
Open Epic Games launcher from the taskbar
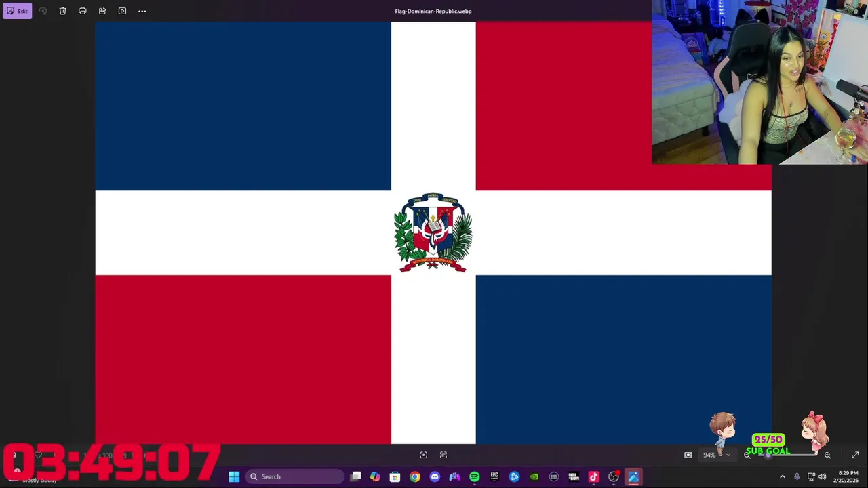click(494, 476)
